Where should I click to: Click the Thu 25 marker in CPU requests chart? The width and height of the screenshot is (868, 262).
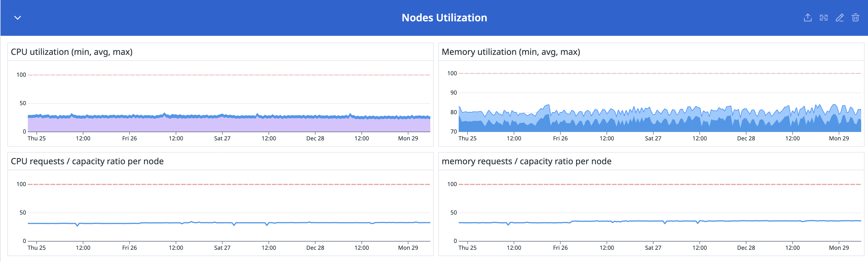click(36, 248)
